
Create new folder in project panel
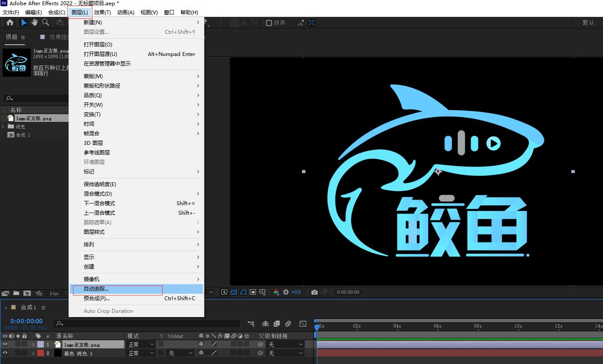coord(16,293)
